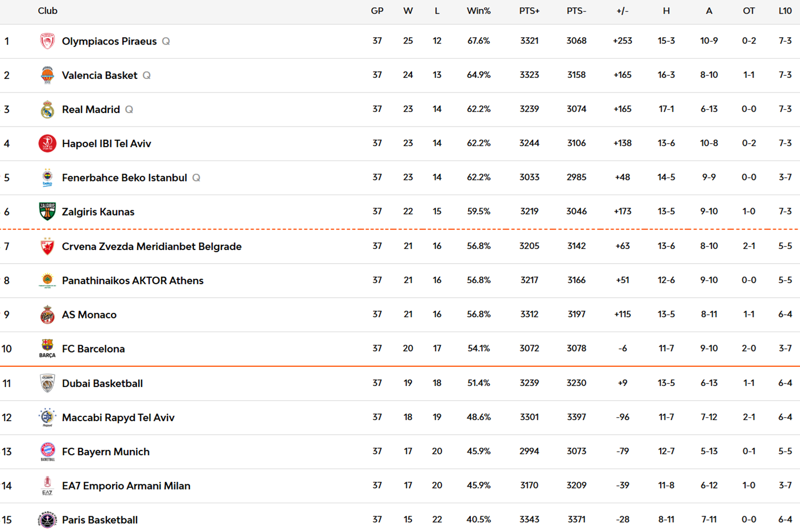Screen dimensions: 800x532
Task: Click the FC Barcelona crest icon
Action: pos(47,347)
